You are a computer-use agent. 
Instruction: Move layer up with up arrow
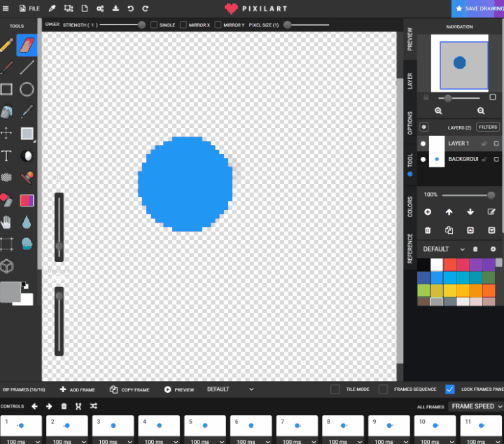point(449,212)
